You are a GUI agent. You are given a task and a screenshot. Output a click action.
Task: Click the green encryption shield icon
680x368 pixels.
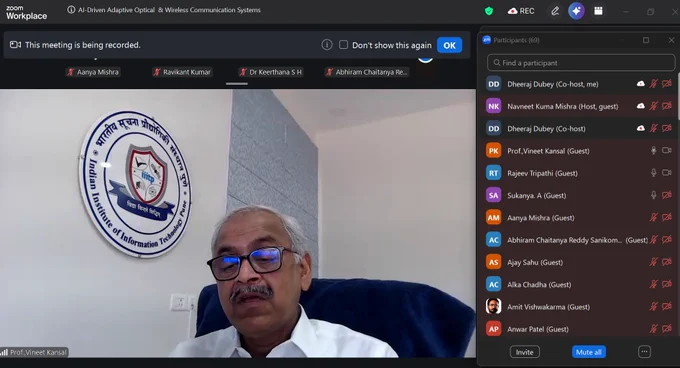pyautogui.click(x=489, y=11)
